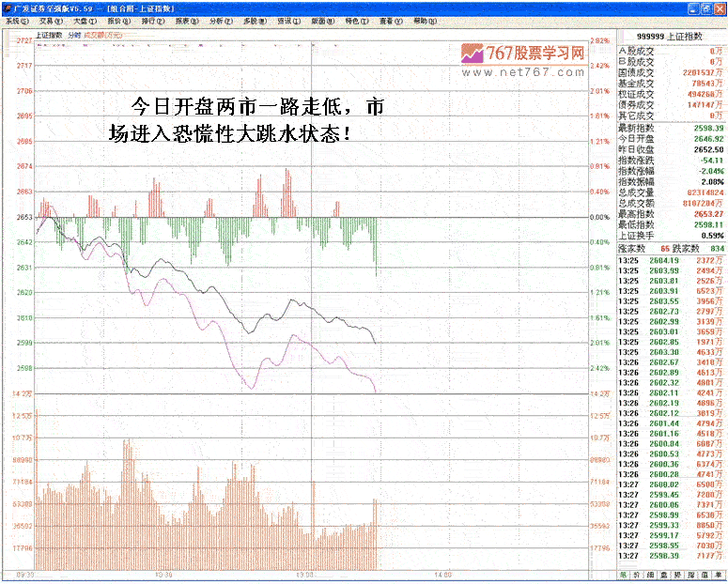The height and width of the screenshot is (584, 728).
Task: Switch to the 价 tab at bottom right
Action: [x=638, y=575]
